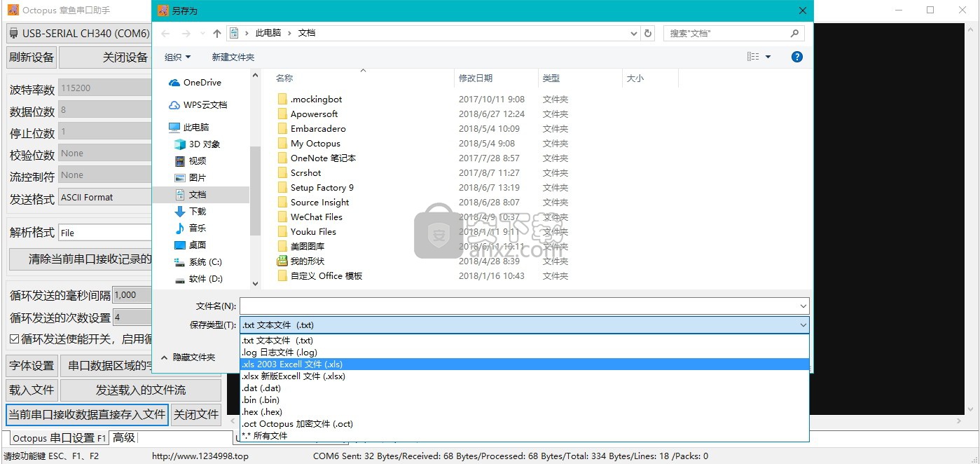This screenshot has width=980, height=464.
Task: Click the 关闭设备 button
Action: [105, 57]
